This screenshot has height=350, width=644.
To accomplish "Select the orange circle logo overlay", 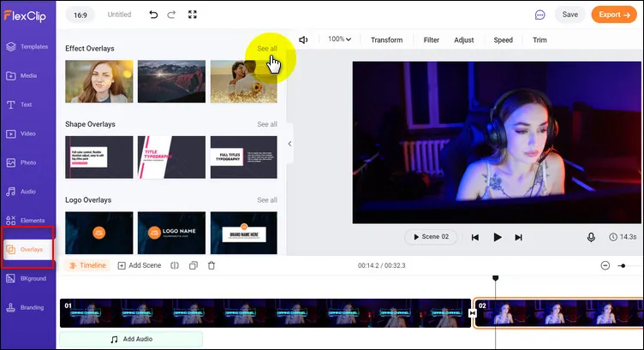I will click(99, 233).
